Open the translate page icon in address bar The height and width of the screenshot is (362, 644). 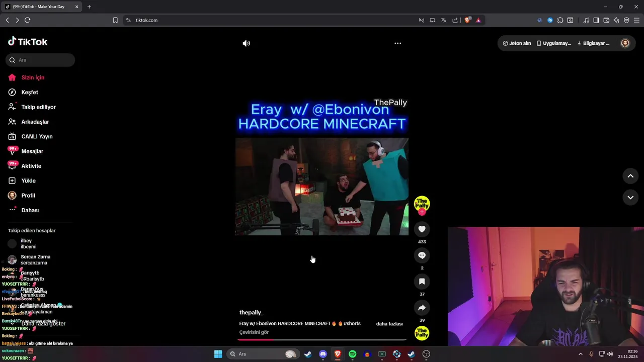[x=444, y=20]
